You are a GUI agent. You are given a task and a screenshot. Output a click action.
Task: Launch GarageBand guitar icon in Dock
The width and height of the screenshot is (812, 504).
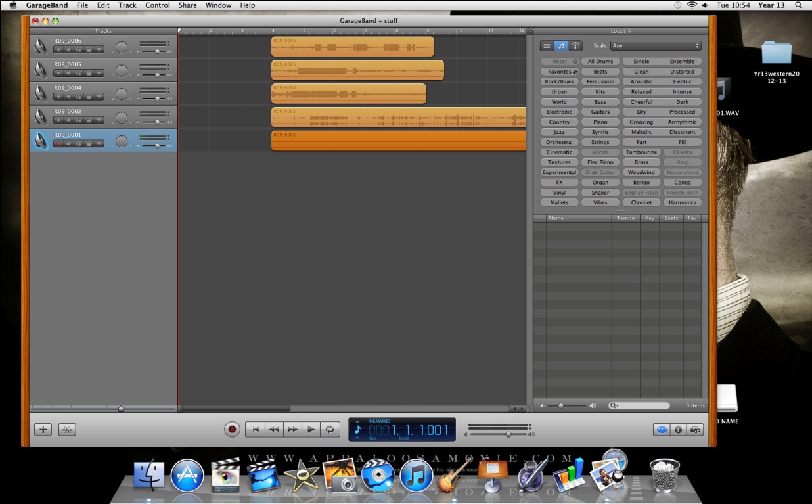tap(453, 476)
